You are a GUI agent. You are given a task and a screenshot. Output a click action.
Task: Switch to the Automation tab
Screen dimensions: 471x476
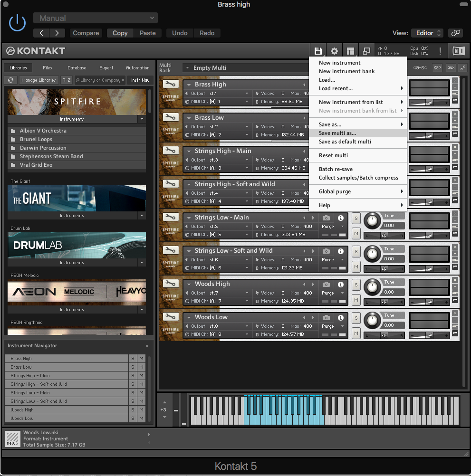point(137,68)
